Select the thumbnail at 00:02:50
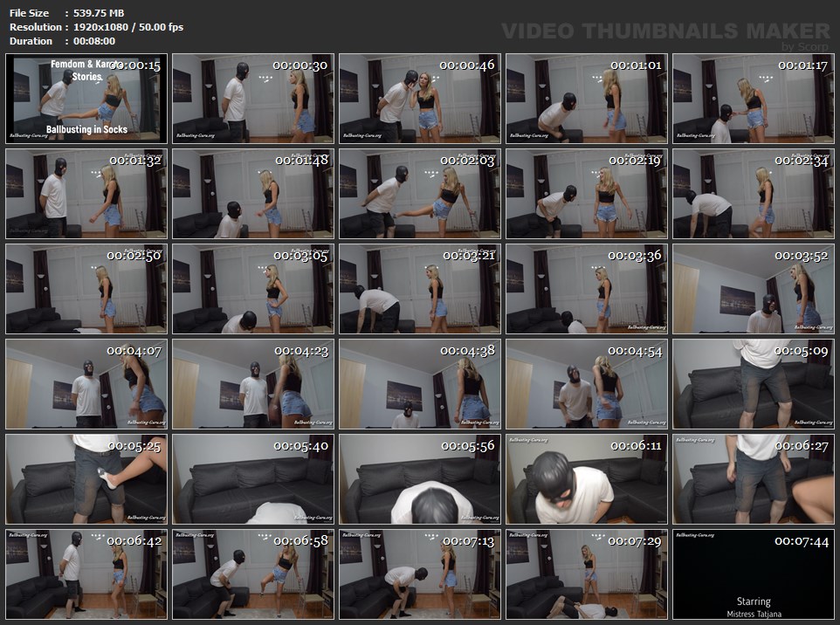This screenshot has height=625, width=840. 86,289
